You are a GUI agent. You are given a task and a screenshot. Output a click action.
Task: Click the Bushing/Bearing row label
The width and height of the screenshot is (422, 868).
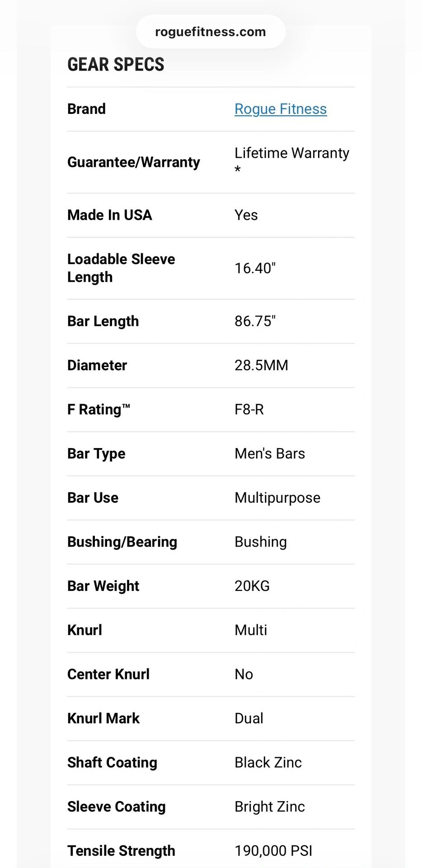[x=122, y=542]
